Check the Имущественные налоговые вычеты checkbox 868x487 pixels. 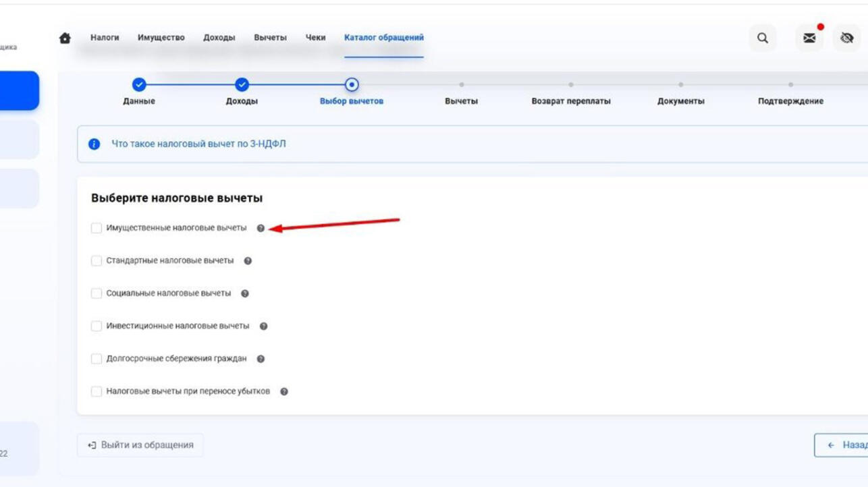pyautogui.click(x=97, y=228)
